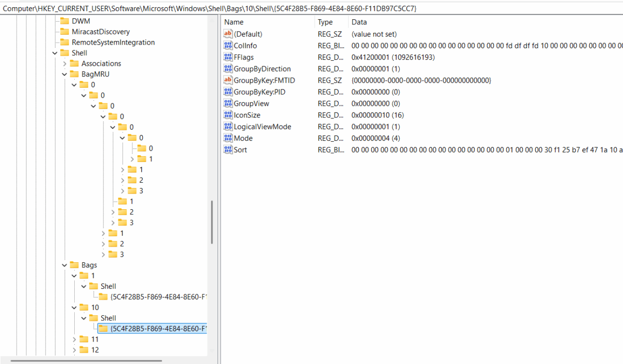The image size is (623, 364).
Task: Collapse the Shell node chevron
Action: tap(55, 52)
